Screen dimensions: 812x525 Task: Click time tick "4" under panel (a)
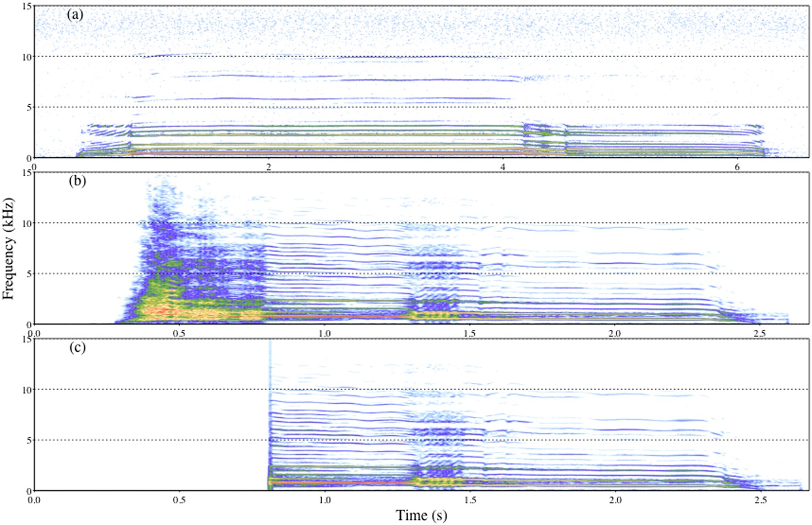tap(503, 167)
